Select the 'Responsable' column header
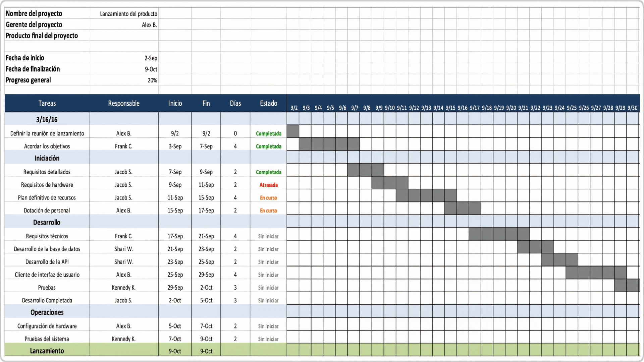 pos(124,103)
